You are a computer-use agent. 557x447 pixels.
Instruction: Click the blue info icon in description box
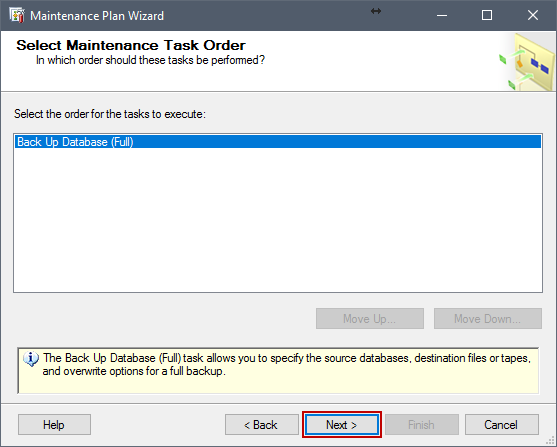pos(31,359)
